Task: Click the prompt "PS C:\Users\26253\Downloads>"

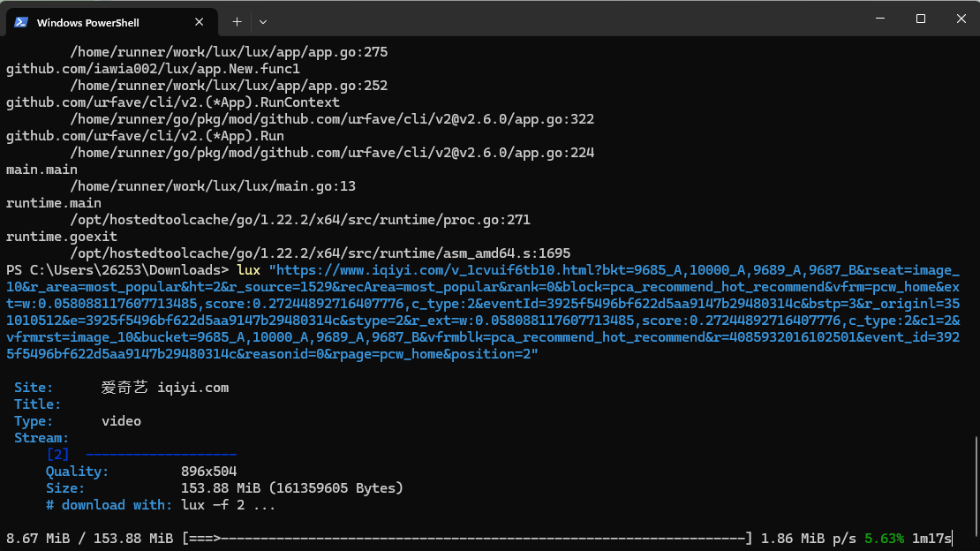Action: click(x=117, y=270)
